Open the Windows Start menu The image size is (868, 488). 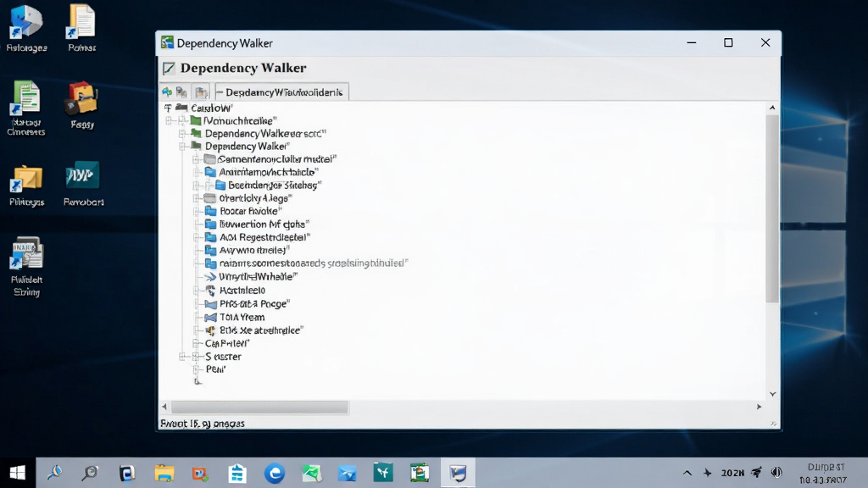(18, 473)
